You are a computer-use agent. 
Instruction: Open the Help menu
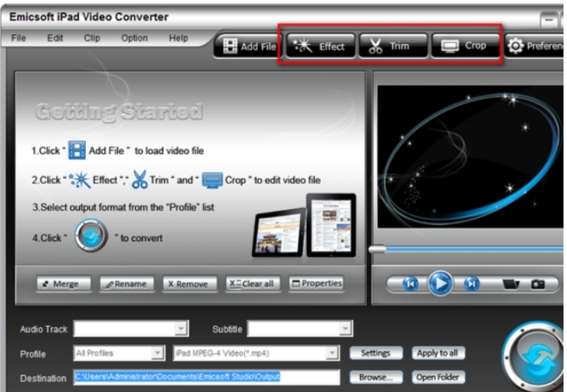pos(178,38)
